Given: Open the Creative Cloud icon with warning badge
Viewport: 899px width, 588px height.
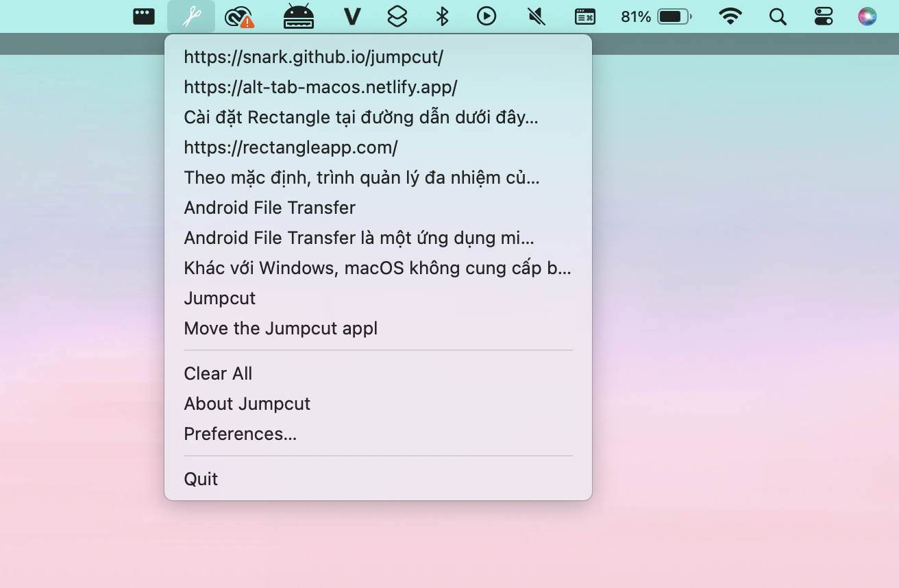Looking at the screenshot, I should point(239,17).
